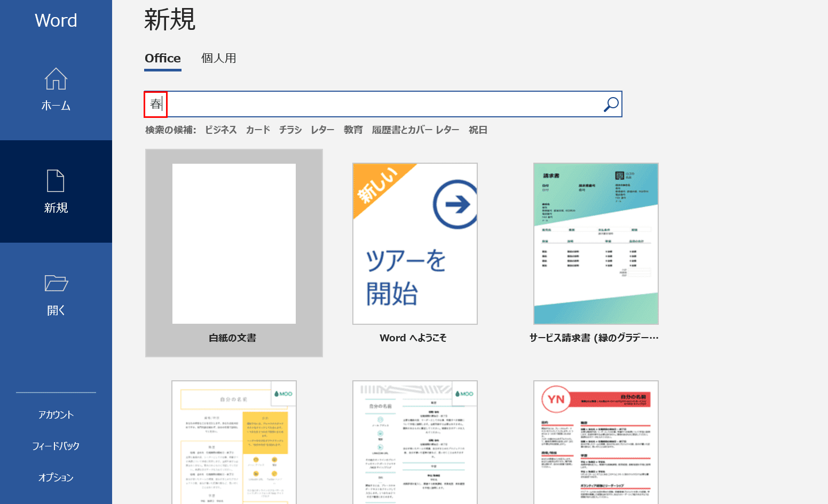The width and height of the screenshot is (828, 504).
Task: Click the Open folder icon
Action: tap(56, 283)
